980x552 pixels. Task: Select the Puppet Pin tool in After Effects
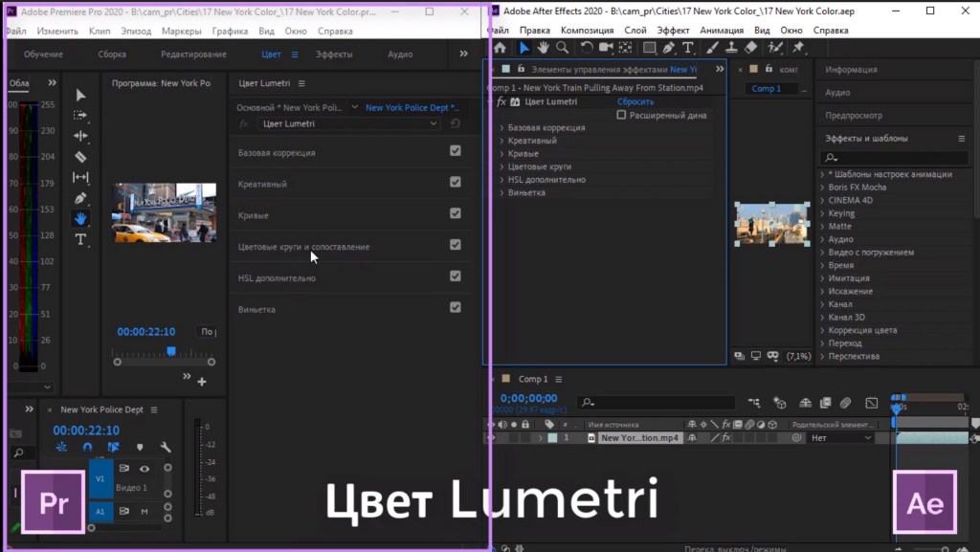coord(798,48)
